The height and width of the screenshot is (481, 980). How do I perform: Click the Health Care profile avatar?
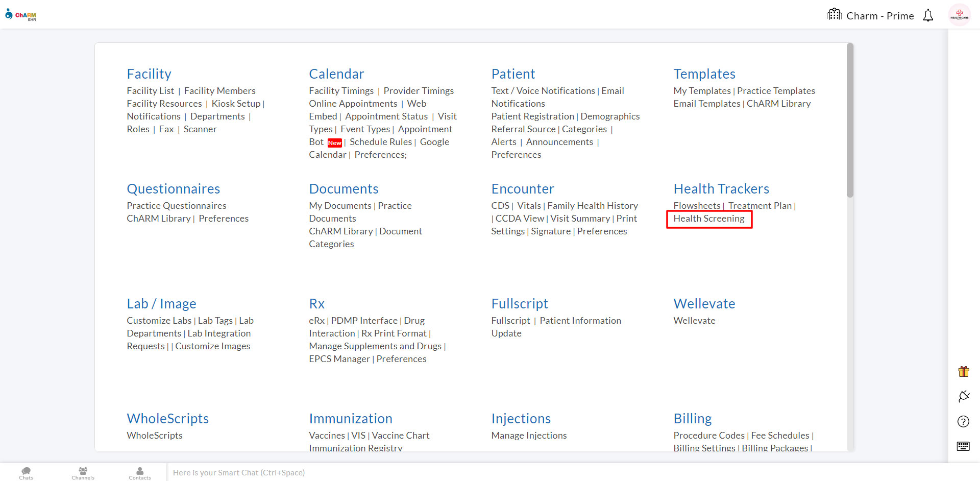point(959,15)
